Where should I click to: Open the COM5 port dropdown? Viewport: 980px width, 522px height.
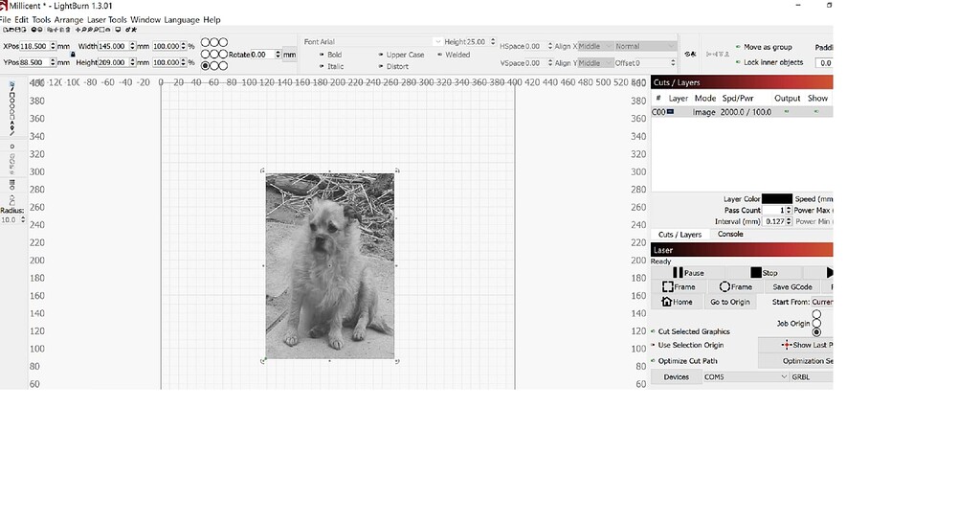745,377
